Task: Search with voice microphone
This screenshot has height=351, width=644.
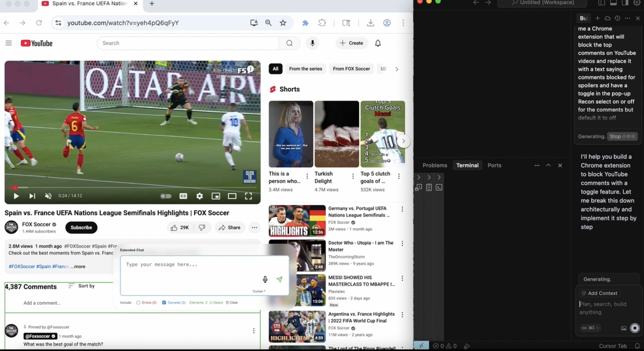Action: pos(313,43)
